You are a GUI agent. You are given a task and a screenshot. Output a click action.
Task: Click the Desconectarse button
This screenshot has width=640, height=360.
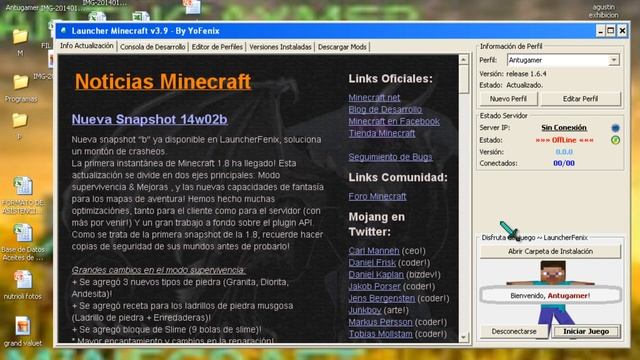click(514, 331)
